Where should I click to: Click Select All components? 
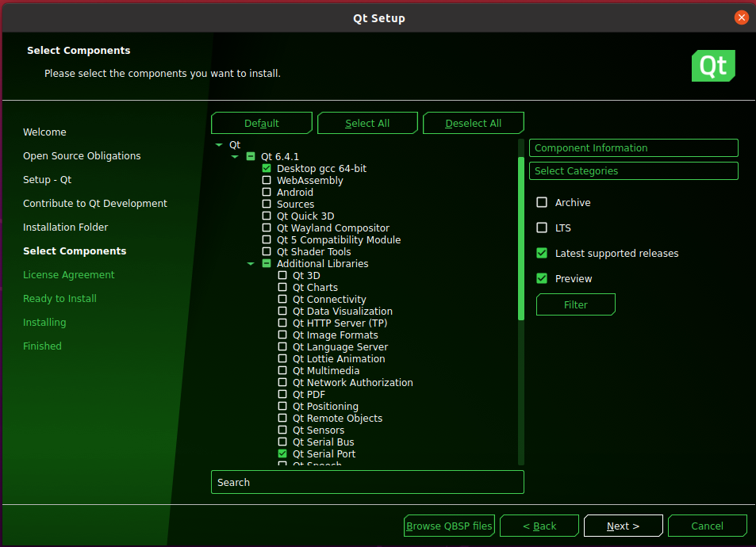point(367,123)
